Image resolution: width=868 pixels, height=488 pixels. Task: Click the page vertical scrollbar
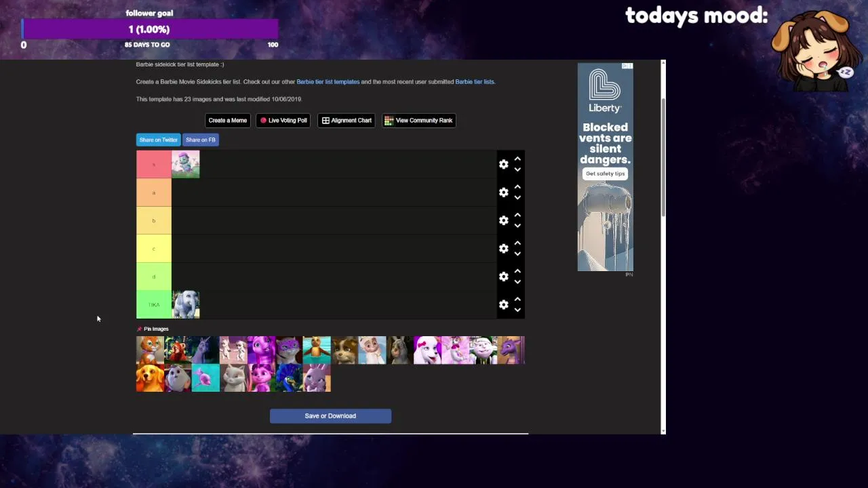click(x=663, y=157)
